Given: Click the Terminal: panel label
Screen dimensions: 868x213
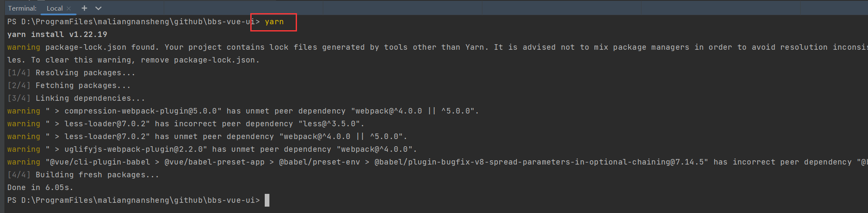Looking at the screenshot, I should [x=22, y=9].
